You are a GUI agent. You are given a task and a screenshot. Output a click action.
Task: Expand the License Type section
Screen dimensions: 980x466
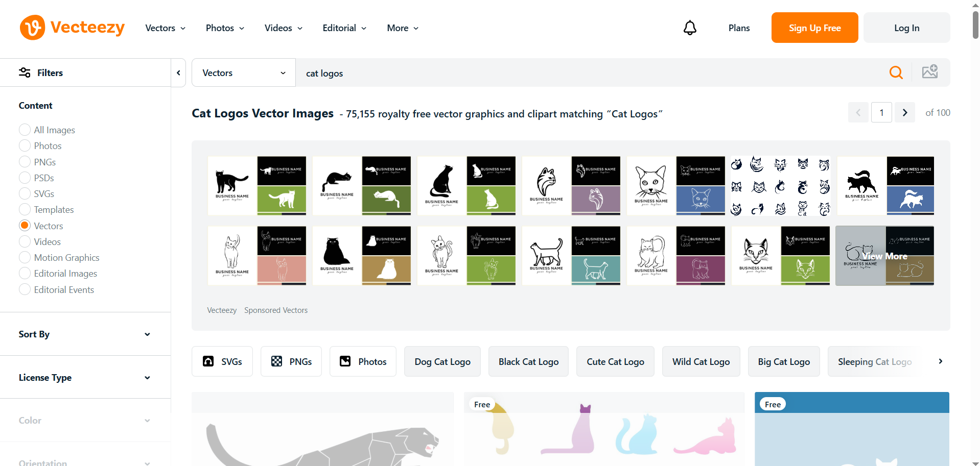pyautogui.click(x=147, y=378)
